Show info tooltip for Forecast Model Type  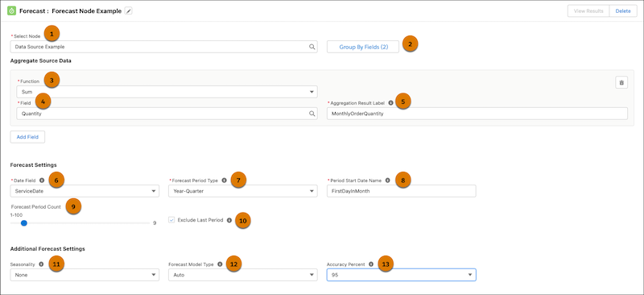220,264
